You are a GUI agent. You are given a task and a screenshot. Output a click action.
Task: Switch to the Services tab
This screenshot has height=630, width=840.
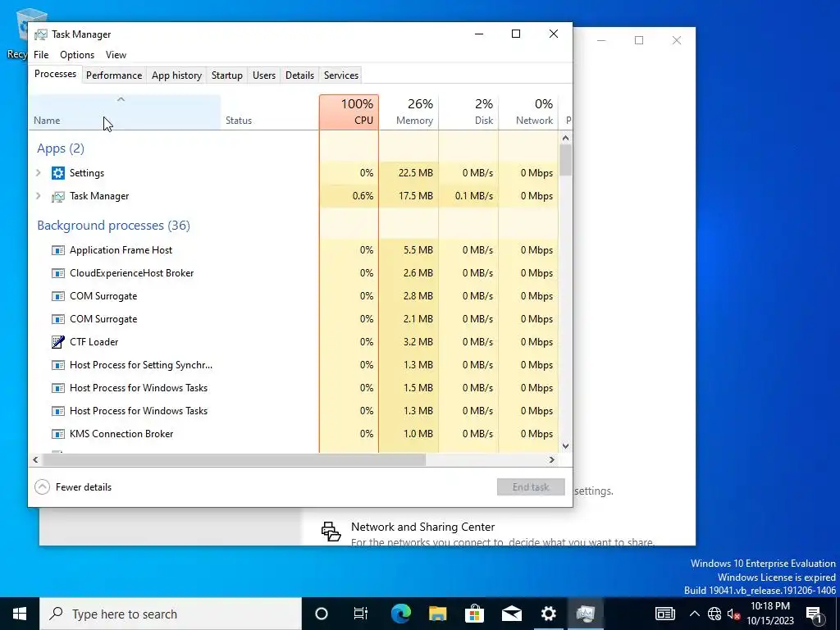(x=341, y=75)
